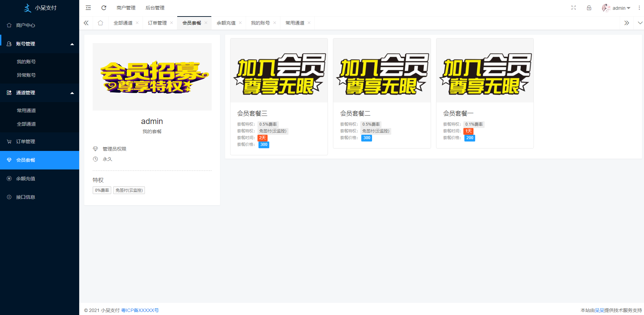Click the sidebar collapse menu icon
644x315 pixels.
pos(88,8)
